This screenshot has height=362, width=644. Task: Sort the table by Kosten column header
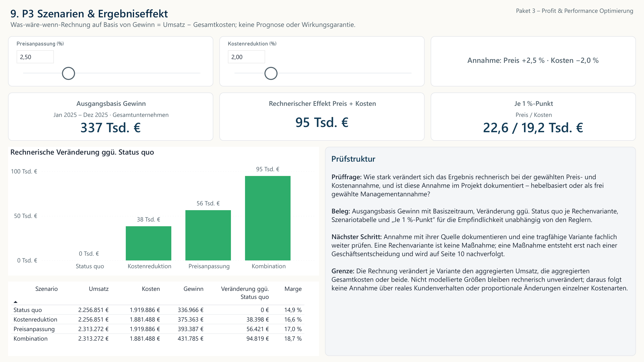coord(151,289)
